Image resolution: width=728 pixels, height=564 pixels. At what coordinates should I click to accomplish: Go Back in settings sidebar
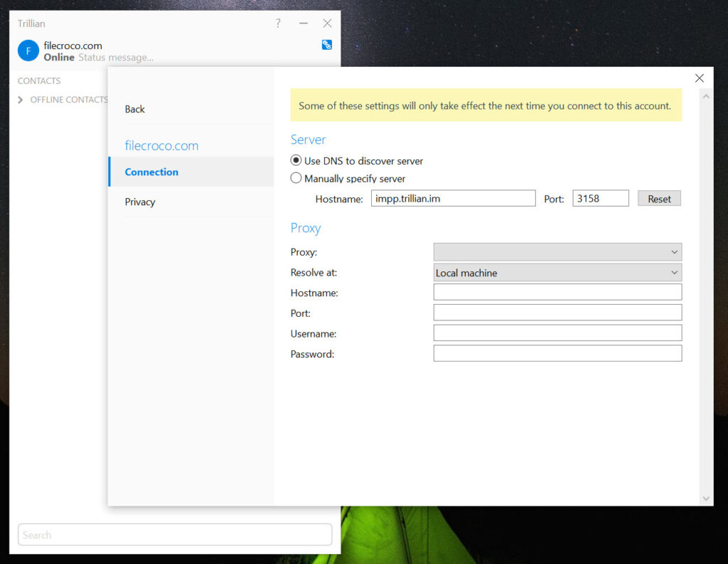(x=134, y=109)
